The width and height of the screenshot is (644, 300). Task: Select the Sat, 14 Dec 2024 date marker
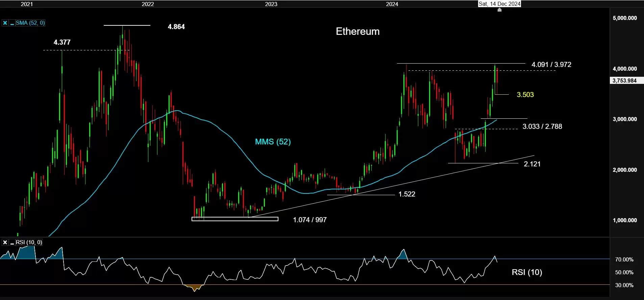point(499,4)
